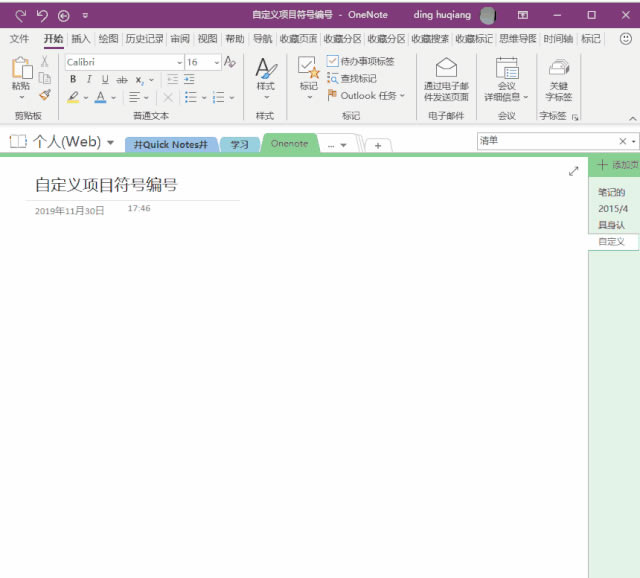Image resolution: width=640 pixels, height=578 pixels.
Task: Increase indent of paragraph
Action: pyautogui.click(x=189, y=79)
